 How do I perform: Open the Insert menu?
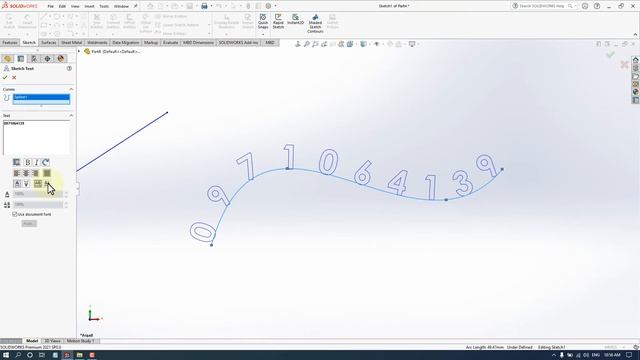(89, 6)
